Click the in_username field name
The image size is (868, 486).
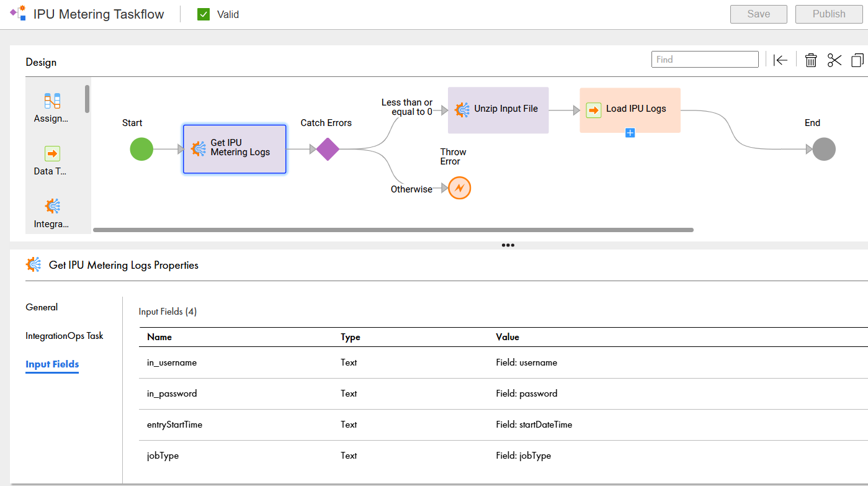pos(172,362)
